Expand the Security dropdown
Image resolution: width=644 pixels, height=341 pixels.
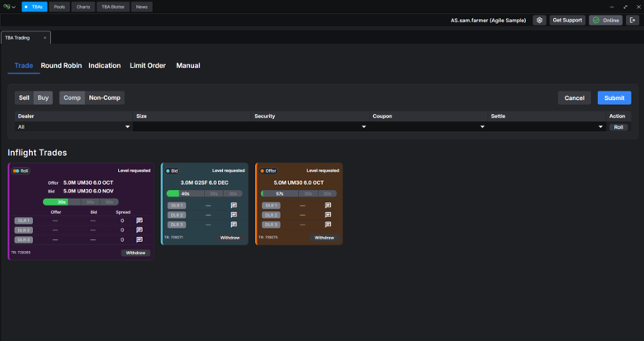point(310,127)
